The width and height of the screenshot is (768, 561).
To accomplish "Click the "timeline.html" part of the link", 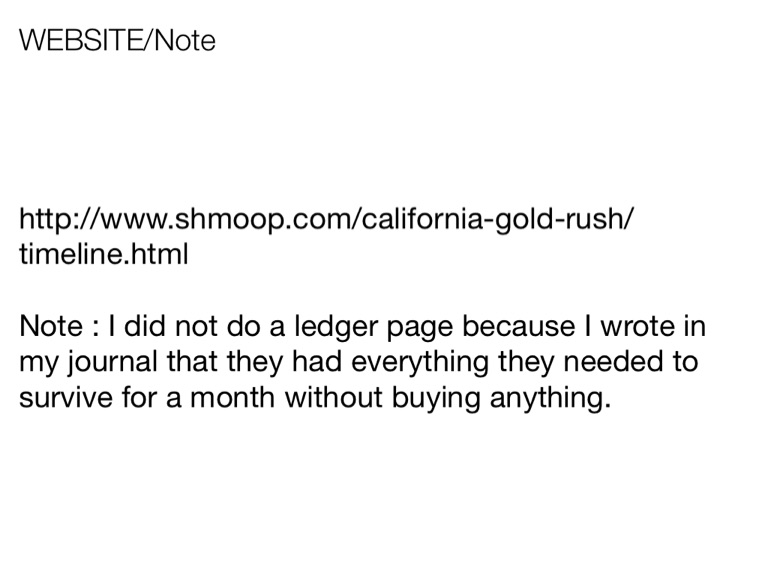I will (x=103, y=254).
